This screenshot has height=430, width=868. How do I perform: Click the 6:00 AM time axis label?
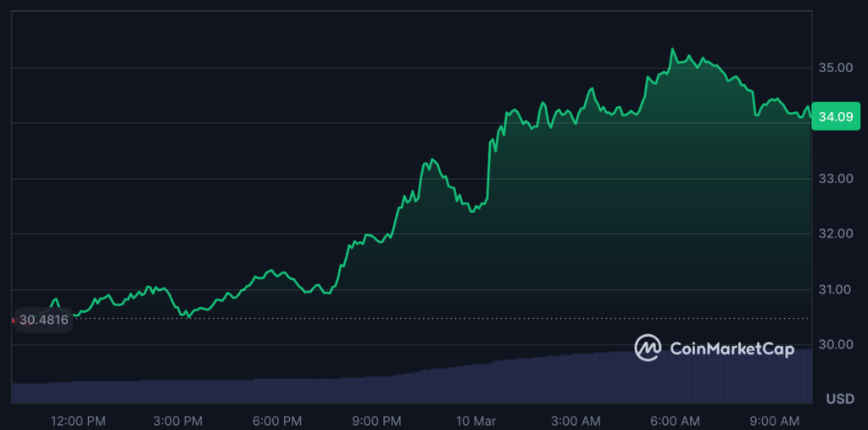pyautogui.click(x=675, y=420)
